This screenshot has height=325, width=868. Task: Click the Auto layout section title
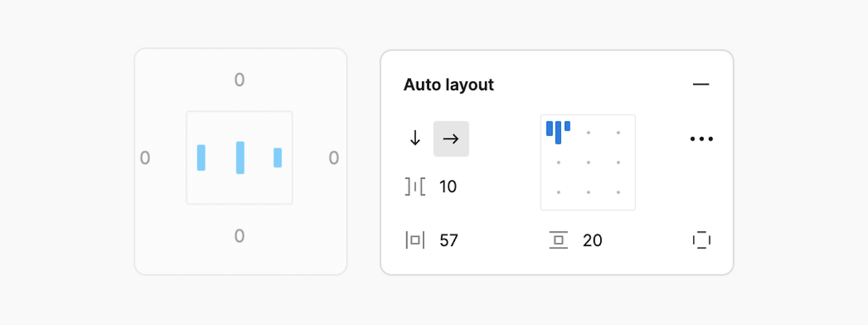(x=448, y=85)
